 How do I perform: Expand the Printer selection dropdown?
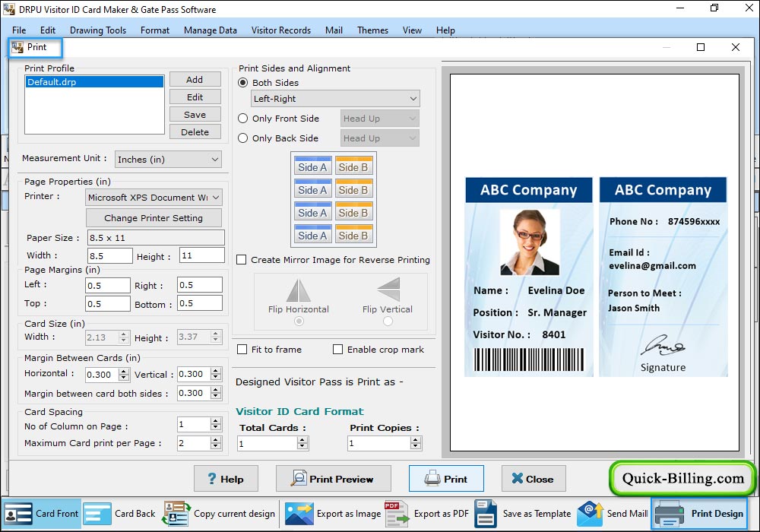pyautogui.click(x=154, y=197)
